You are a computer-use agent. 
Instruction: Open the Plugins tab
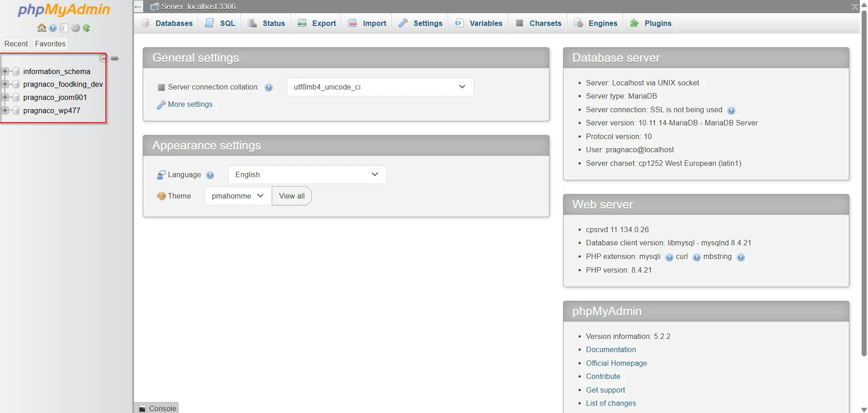[x=650, y=23]
